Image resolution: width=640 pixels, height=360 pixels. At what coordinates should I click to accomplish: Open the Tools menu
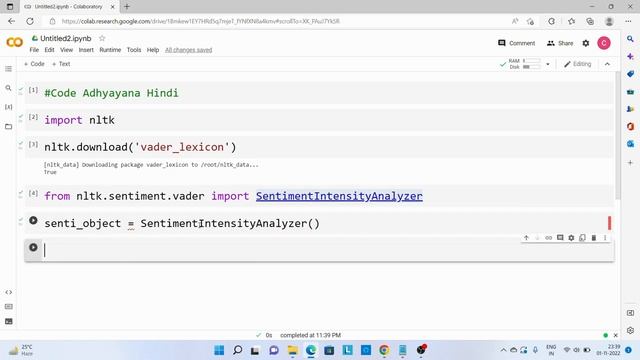[134, 50]
